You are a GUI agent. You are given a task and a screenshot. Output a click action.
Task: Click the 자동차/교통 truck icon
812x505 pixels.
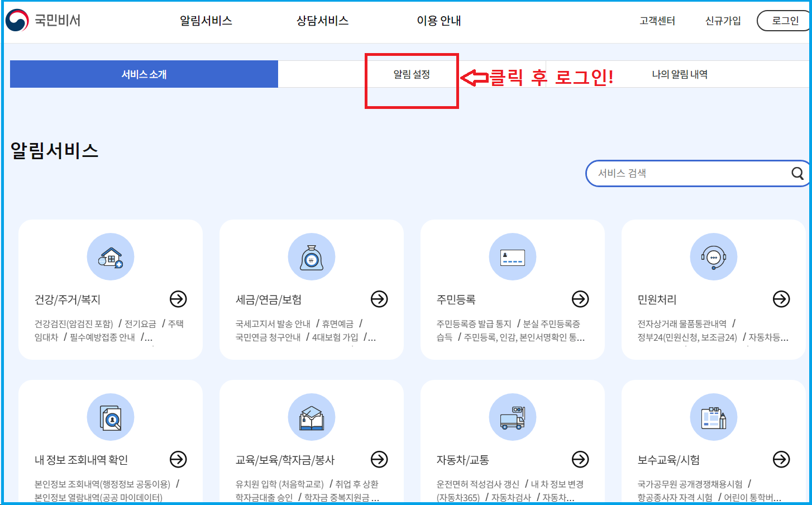[512, 417]
